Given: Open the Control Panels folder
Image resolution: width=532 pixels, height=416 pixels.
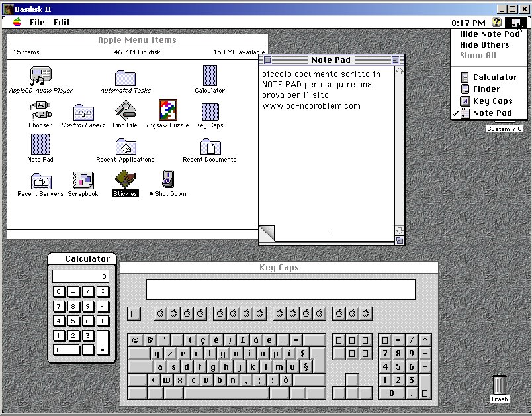Looking at the screenshot, I should point(83,111).
